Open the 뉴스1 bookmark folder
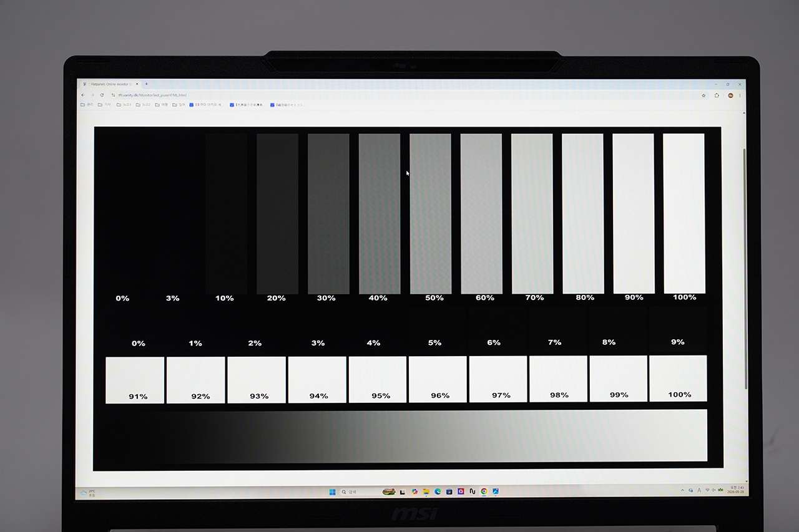 (x=124, y=105)
